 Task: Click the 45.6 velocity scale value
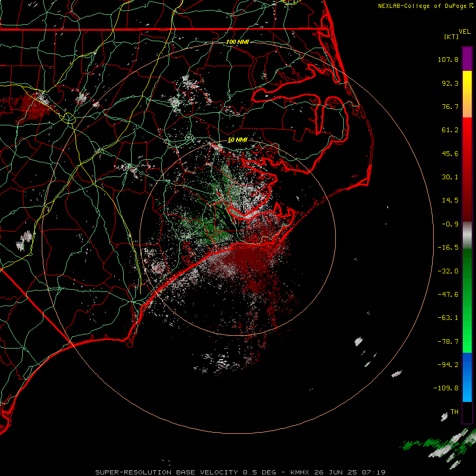[x=450, y=153]
